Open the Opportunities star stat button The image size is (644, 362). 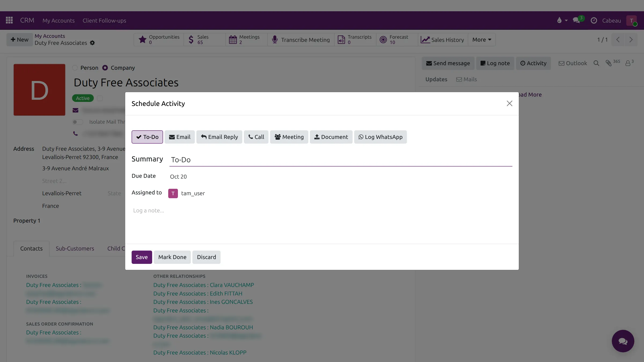tap(159, 40)
